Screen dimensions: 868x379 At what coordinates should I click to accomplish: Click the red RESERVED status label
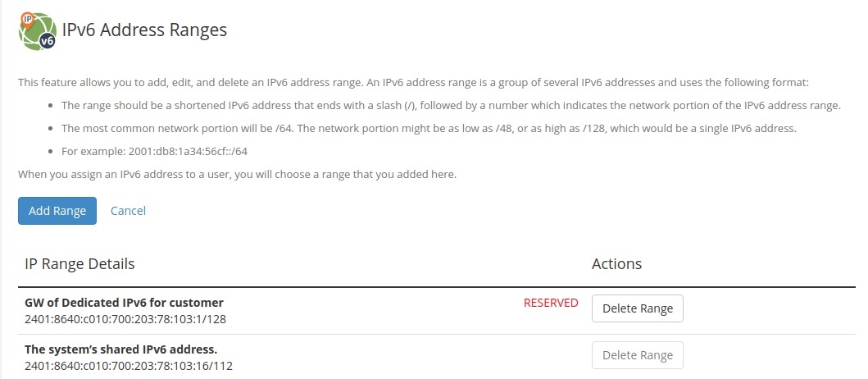tap(551, 303)
